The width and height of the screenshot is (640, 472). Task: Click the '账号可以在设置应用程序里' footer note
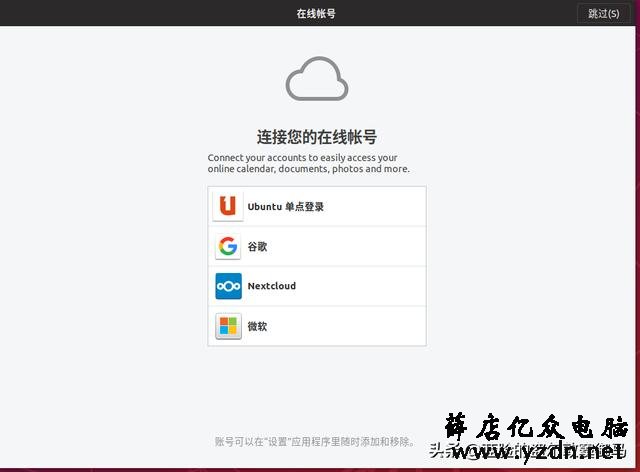pyautogui.click(x=315, y=441)
